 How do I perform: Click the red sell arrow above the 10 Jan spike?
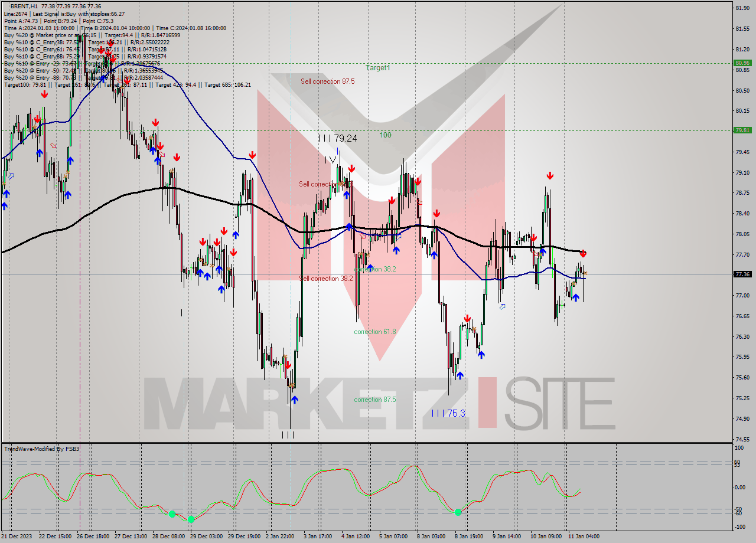550,176
